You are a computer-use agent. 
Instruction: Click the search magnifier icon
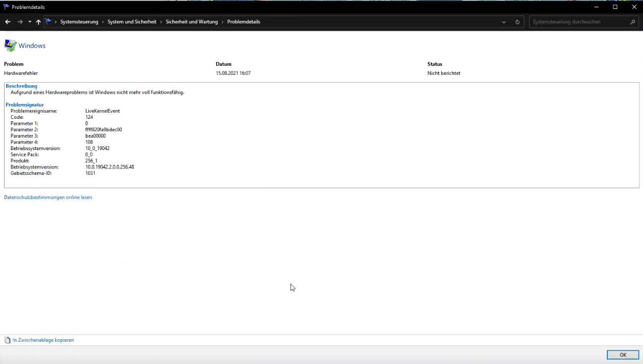633,22
